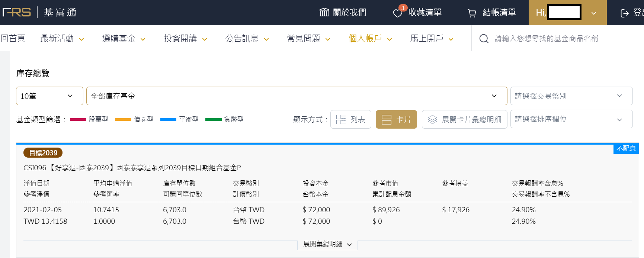Click the logout arrow icon
Image resolution: width=644 pixels, height=258 pixels.
[x=625, y=13]
